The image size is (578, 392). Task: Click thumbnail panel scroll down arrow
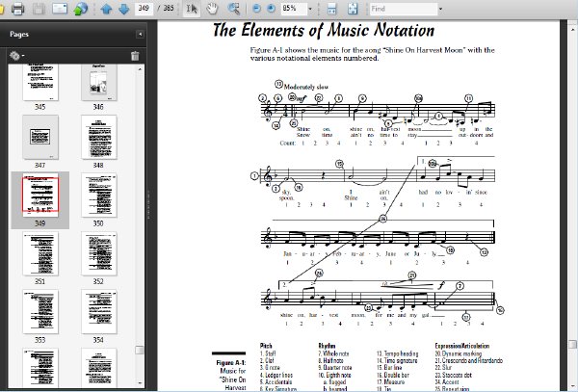[x=140, y=383]
